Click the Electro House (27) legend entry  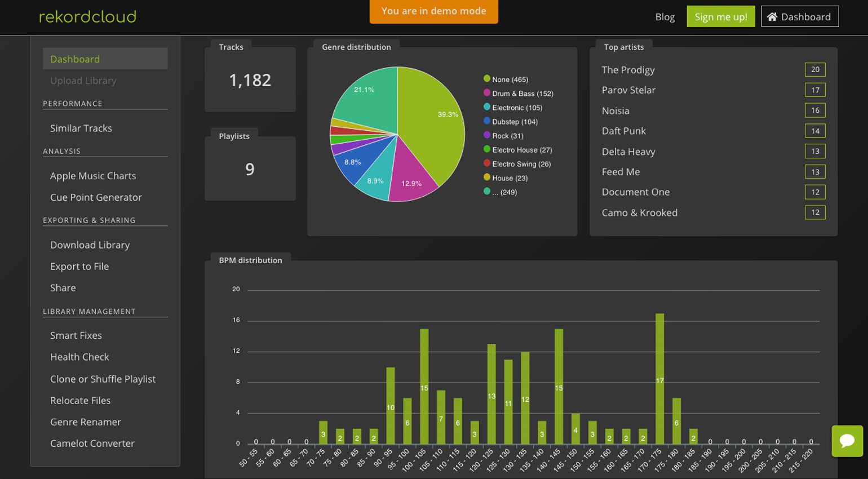point(518,149)
